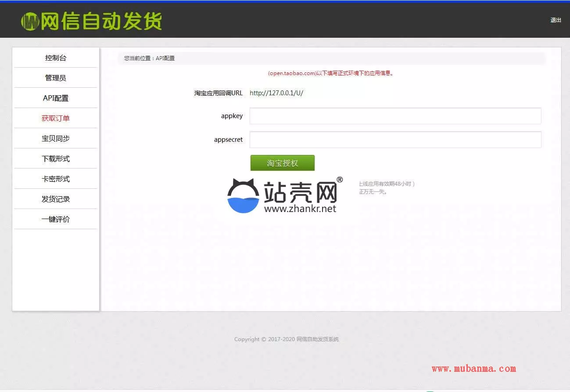Navigate to 宝贝同步 page
Screen dimensions: 570x392
pyautogui.click(x=56, y=139)
